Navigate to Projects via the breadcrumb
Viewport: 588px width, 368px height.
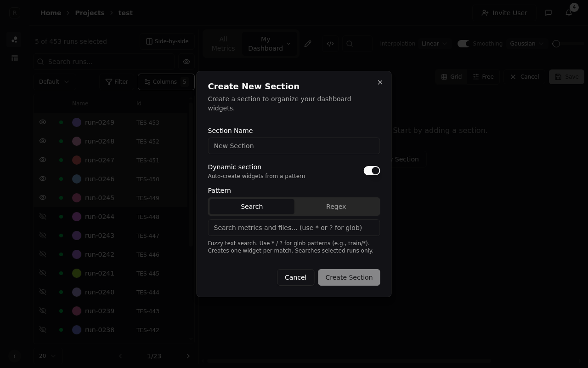[90, 12]
